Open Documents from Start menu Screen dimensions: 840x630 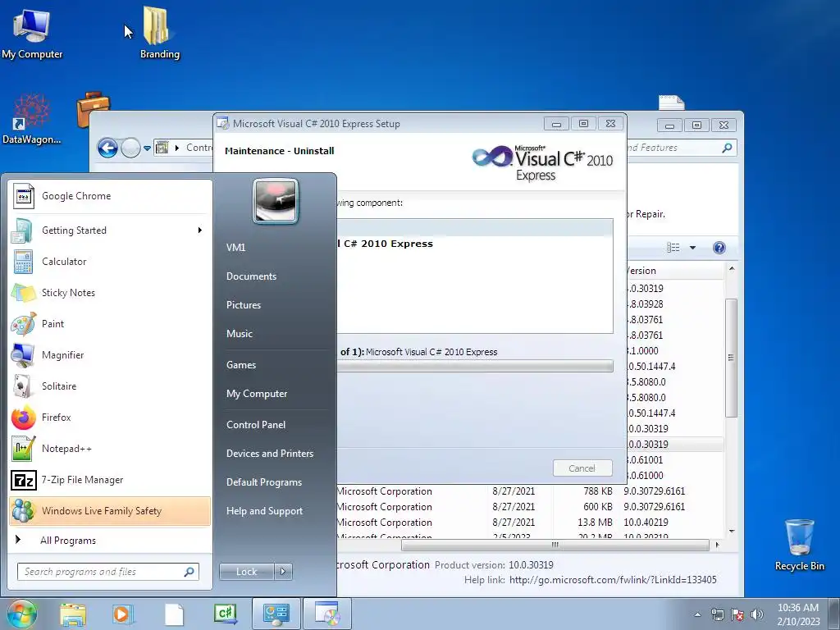coord(251,276)
